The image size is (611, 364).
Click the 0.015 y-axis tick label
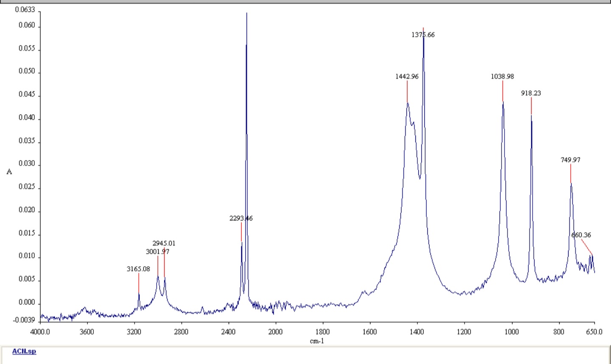pyautogui.click(x=27, y=234)
